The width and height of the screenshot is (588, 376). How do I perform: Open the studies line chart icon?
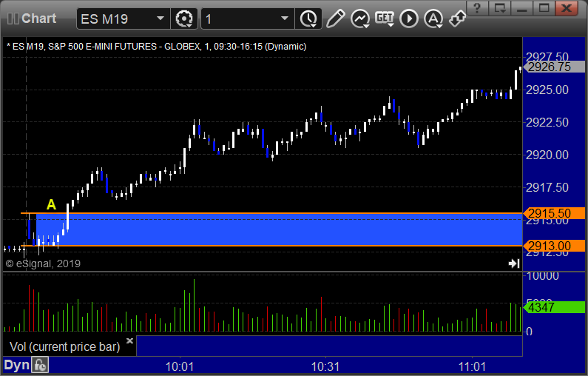coord(360,18)
